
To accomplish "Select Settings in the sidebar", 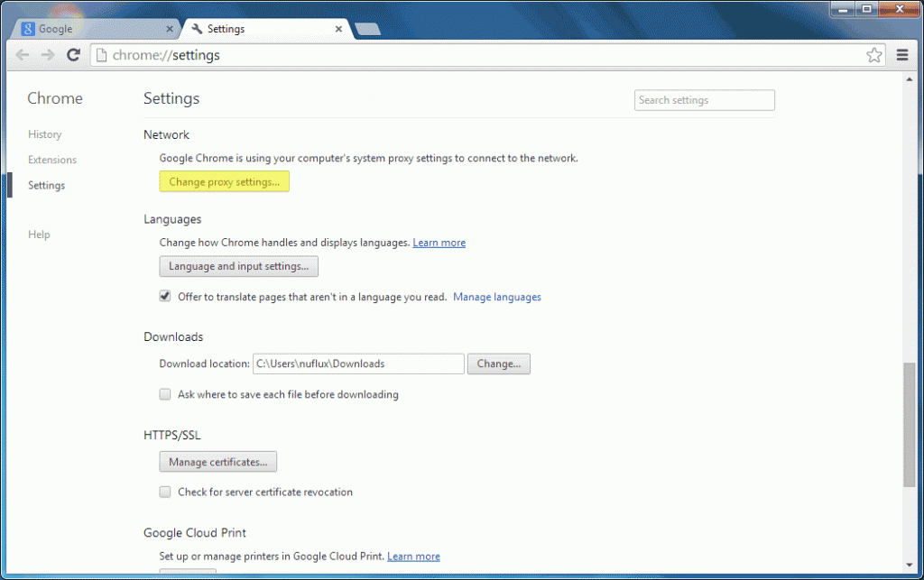I will (47, 185).
